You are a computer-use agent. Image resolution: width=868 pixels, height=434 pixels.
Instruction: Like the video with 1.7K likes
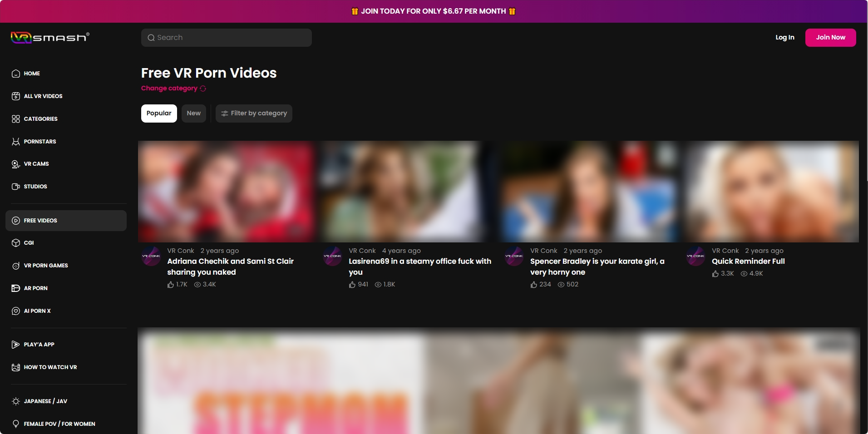click(171, 285)
